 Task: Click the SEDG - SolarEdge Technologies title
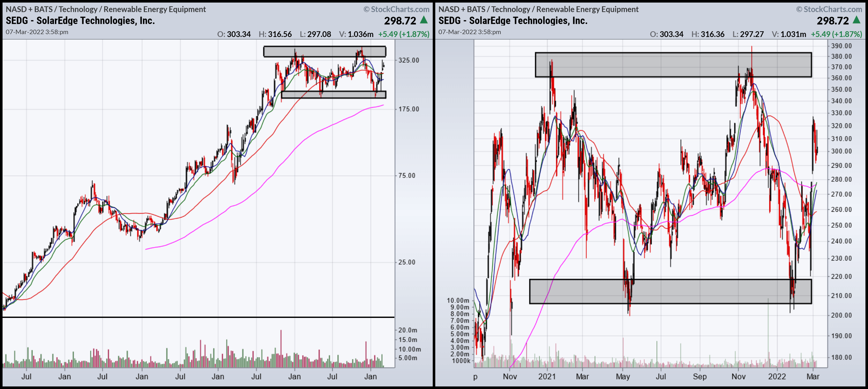[80, 21]
